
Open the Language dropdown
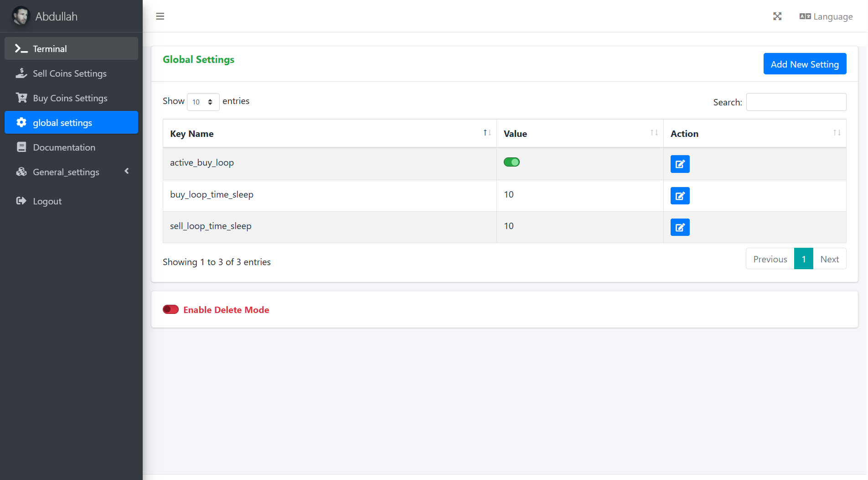(x=826, y=16)
